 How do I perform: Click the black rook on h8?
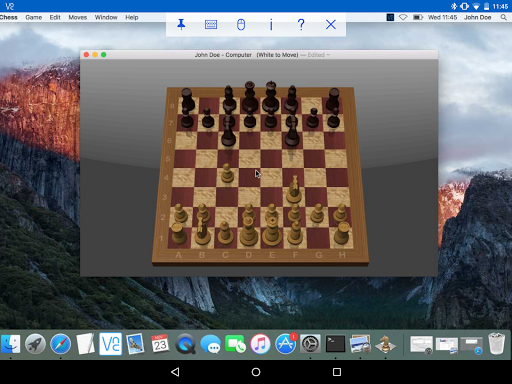[x=333, y=99]
